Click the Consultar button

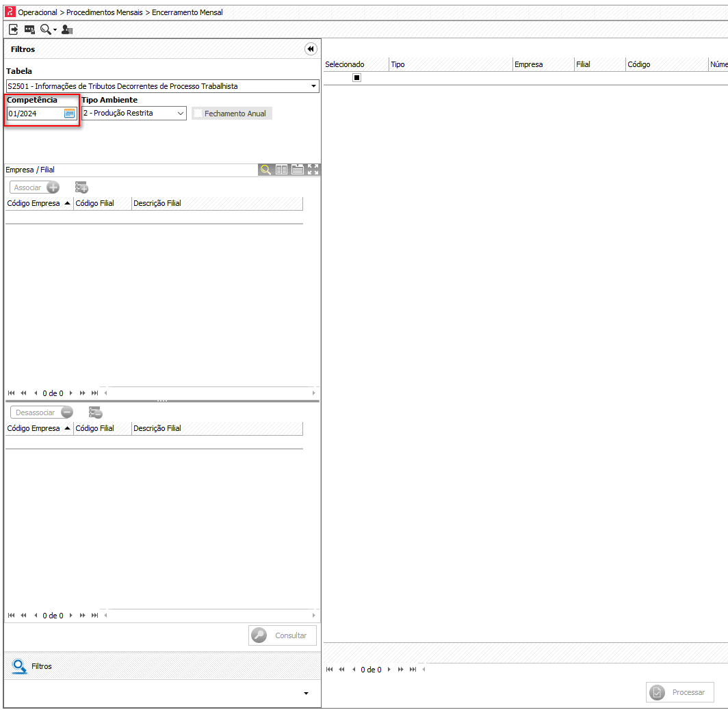point(283,635)
